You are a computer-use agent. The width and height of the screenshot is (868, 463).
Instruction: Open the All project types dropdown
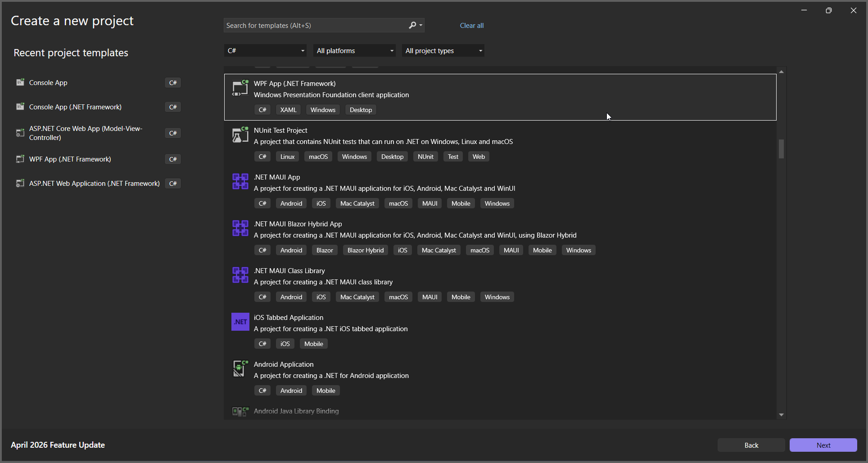coord(443,50)
